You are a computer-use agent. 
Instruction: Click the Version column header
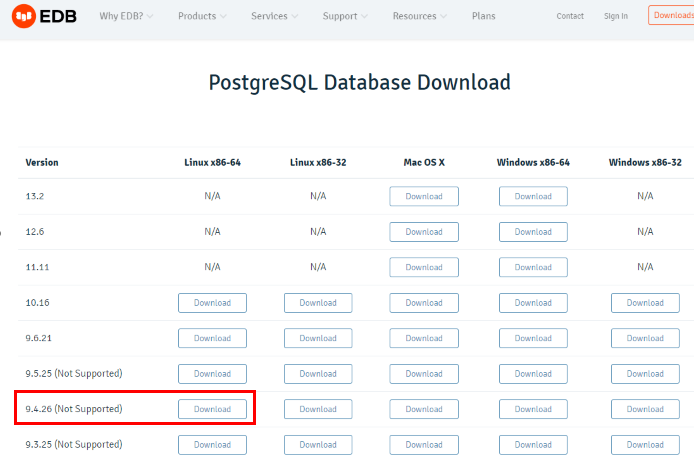42,162
